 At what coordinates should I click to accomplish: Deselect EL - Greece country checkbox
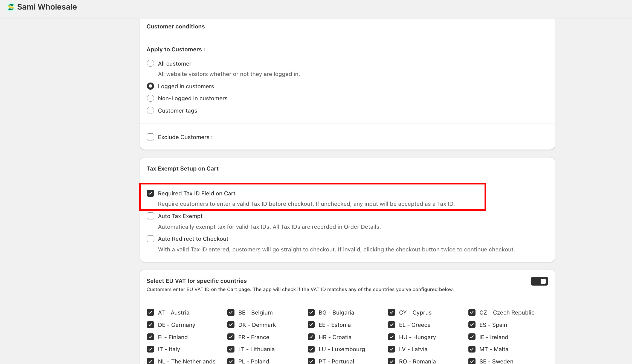[x=392, y=325]
